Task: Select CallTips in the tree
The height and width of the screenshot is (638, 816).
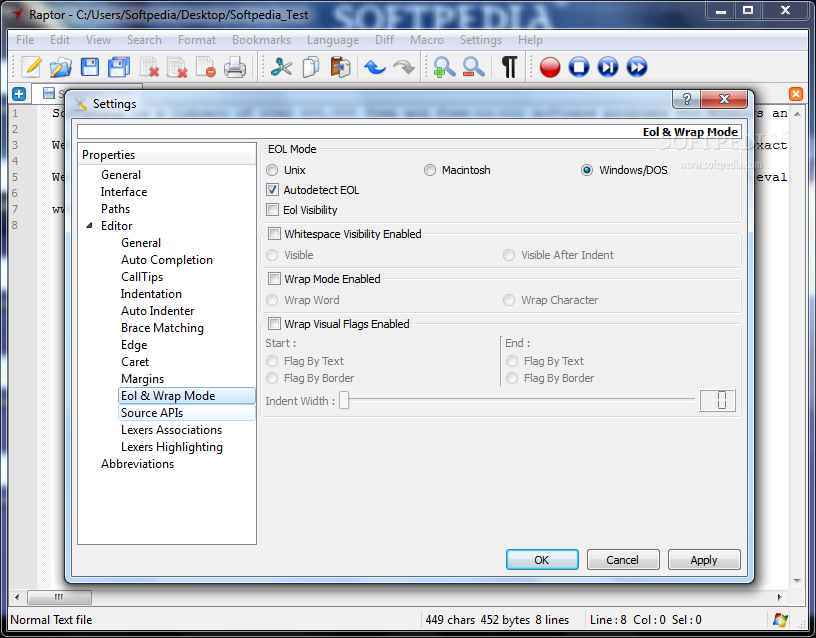Action: (142, 277)
